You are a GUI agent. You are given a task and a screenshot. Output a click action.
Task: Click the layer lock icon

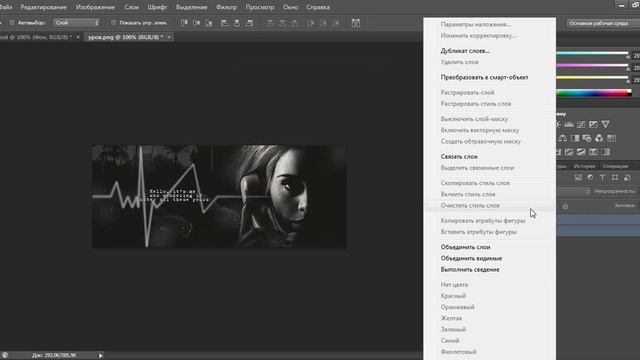565,206
